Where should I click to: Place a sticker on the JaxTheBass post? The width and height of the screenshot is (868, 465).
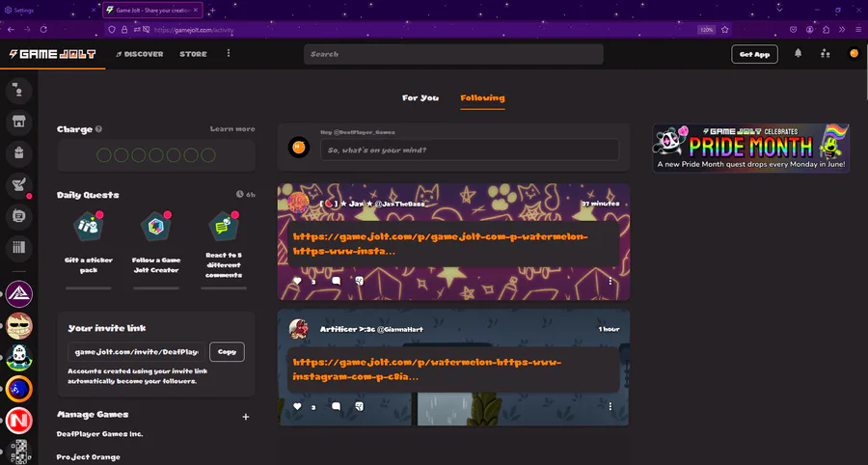click(x=360, y=281)
